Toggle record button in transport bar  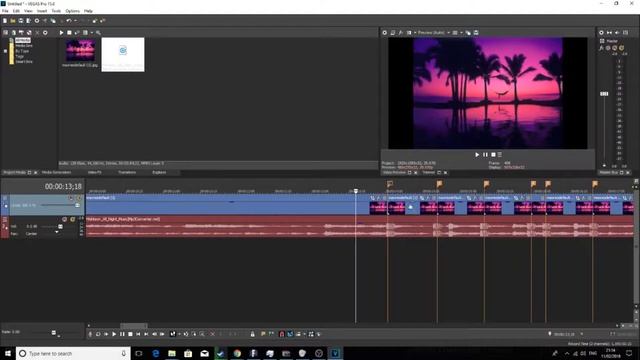pos(90,334)
